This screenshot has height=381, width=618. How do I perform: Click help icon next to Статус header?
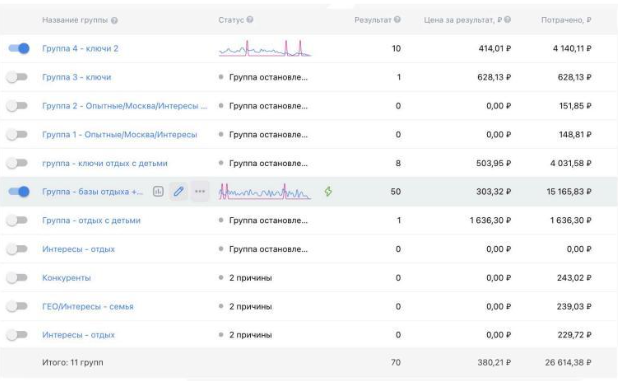[250, 20]
